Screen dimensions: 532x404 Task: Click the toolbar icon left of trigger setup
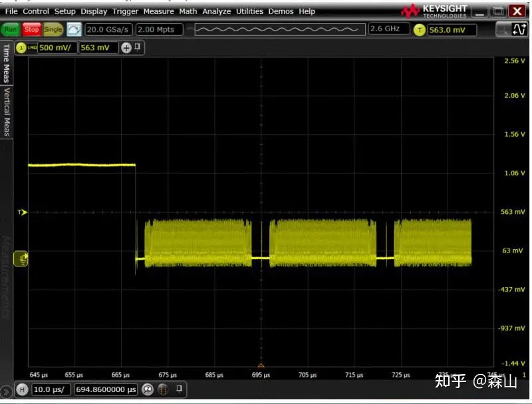tap(503, 30)
